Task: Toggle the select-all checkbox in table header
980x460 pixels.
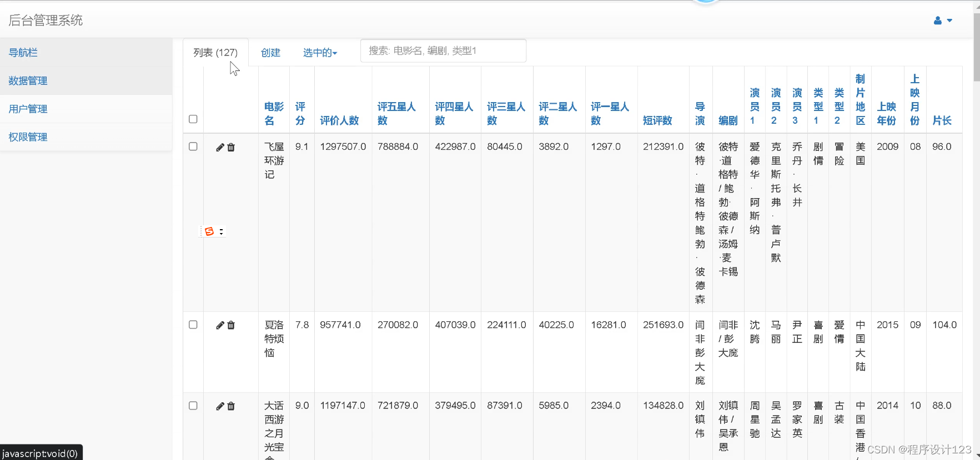Action: [x=193, y=119]
